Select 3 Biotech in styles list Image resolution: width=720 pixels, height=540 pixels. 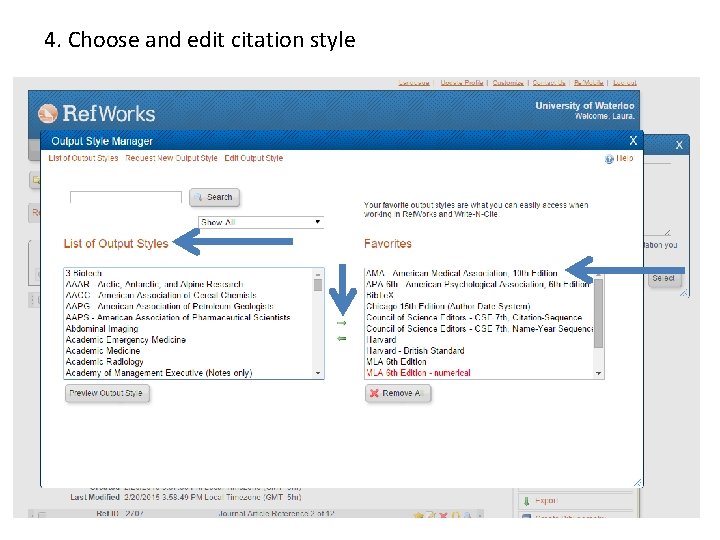(x=84, y=273)
